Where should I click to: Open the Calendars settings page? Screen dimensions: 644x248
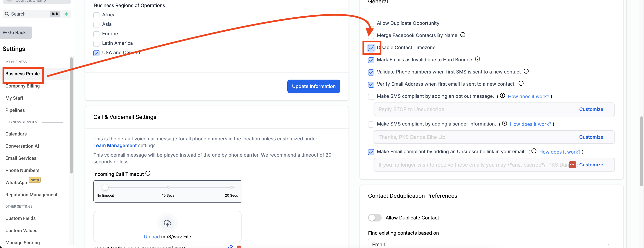[x=16, y=134]
